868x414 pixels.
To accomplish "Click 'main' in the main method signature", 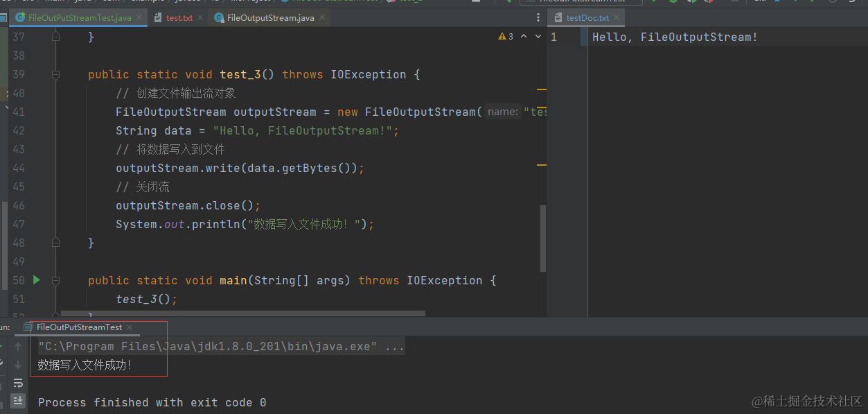I will tap(233, 280).
